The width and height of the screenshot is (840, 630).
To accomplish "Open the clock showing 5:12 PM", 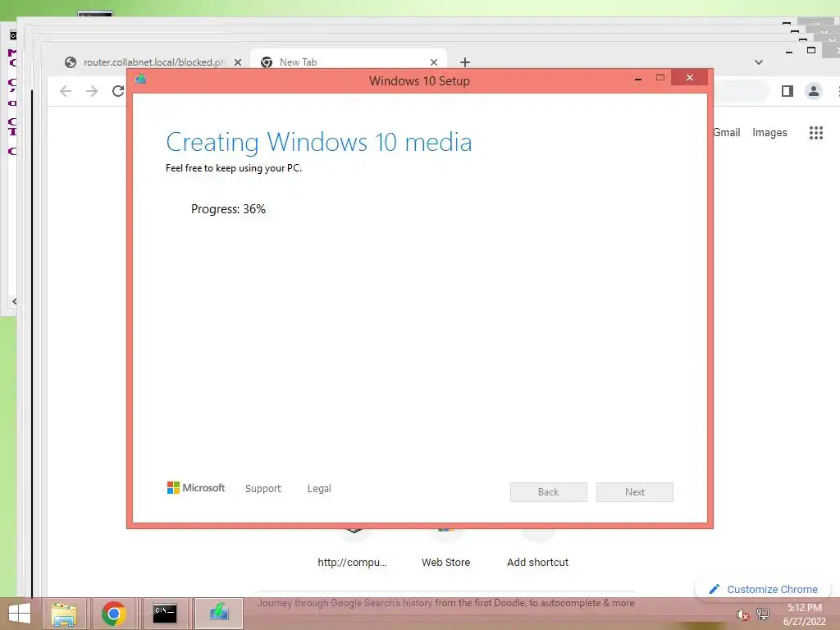I will tap(804, 614).
